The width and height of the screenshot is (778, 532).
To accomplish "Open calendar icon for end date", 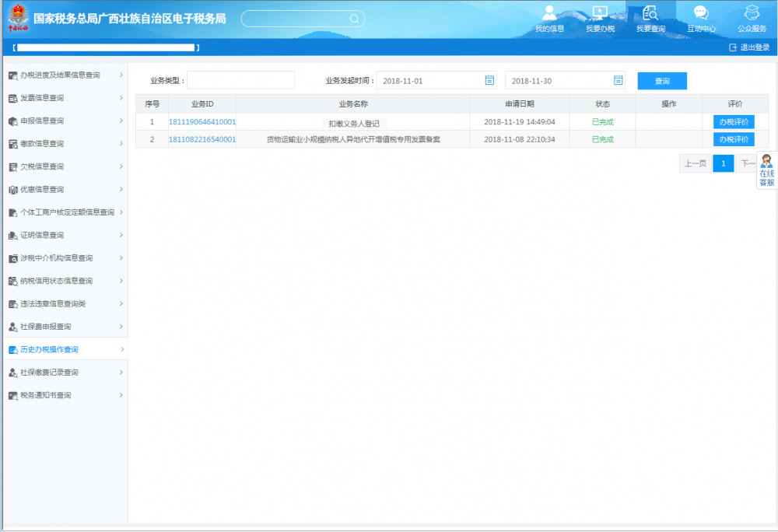I will (x=619, y=80).
